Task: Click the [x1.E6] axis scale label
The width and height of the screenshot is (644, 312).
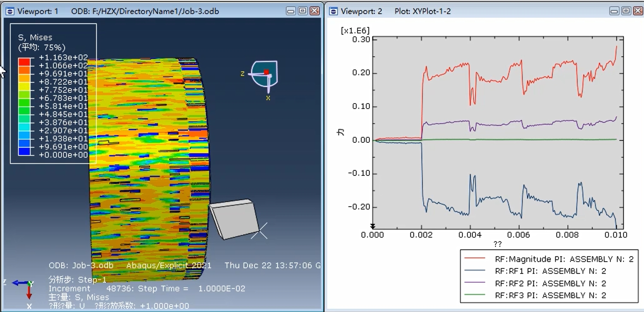Action: 355,31
